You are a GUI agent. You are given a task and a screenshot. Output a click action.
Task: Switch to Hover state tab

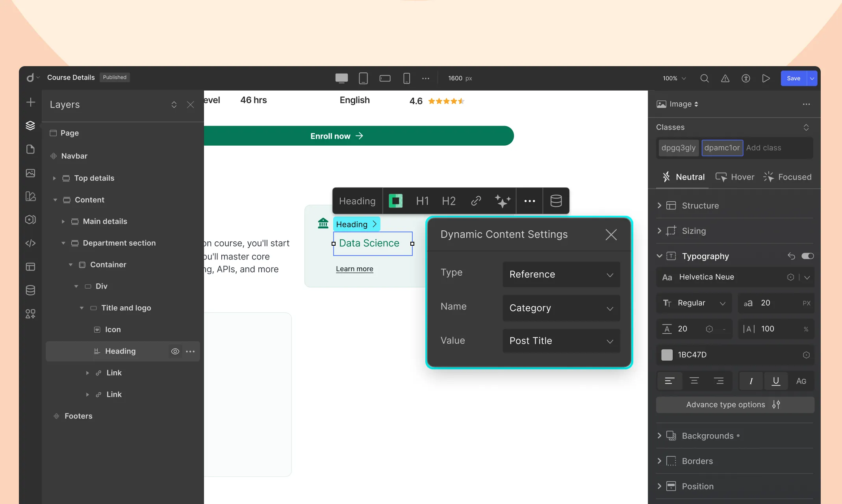coord(735,177)
